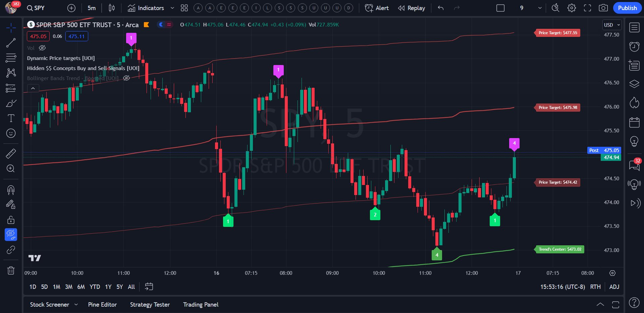Expand the favorite indicators dropdown arrow
This screenshot has width=644, height=313.
[172, 8]
